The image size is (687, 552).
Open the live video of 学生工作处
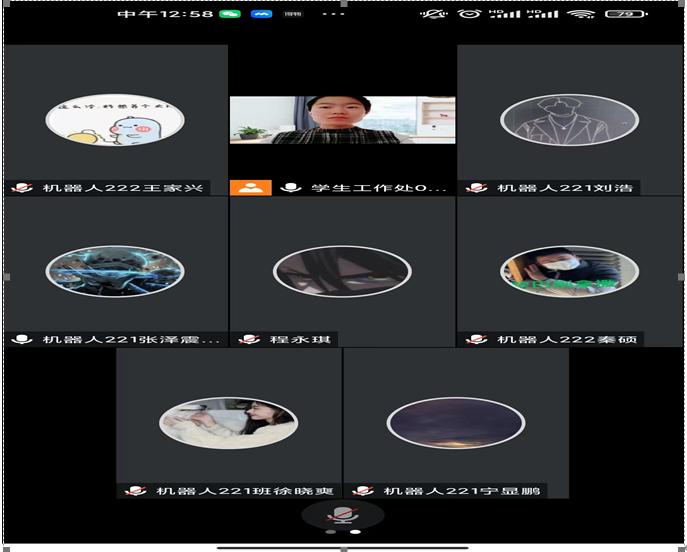(x=342, y=120)
